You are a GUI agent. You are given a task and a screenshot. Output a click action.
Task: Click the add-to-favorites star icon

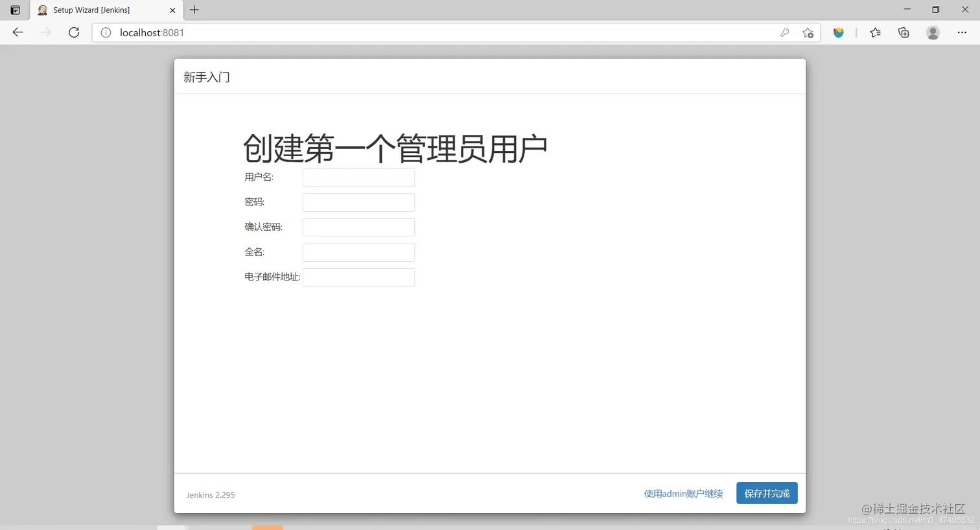click(x=808, y=32)
